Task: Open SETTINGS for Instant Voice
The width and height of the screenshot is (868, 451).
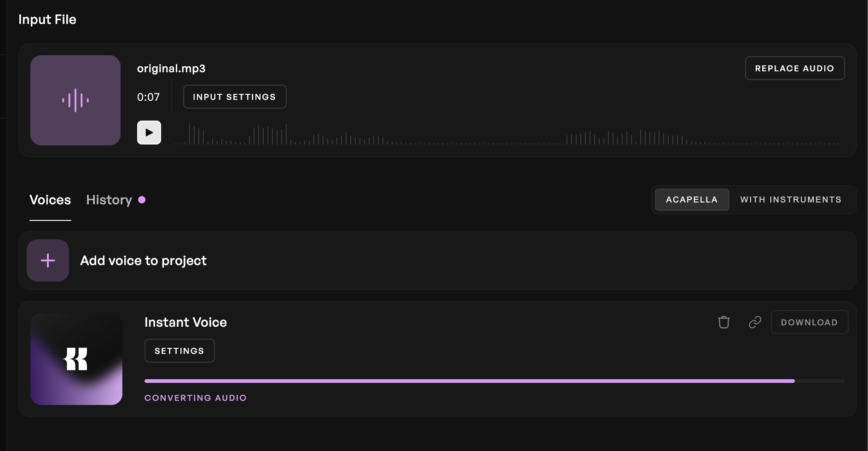Action: pos(179,351)
